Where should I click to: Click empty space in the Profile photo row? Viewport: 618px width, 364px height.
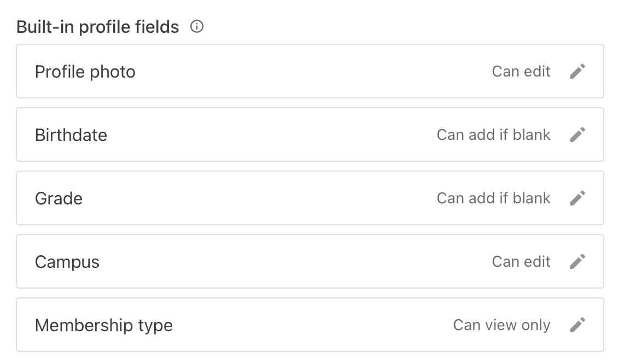312,72
